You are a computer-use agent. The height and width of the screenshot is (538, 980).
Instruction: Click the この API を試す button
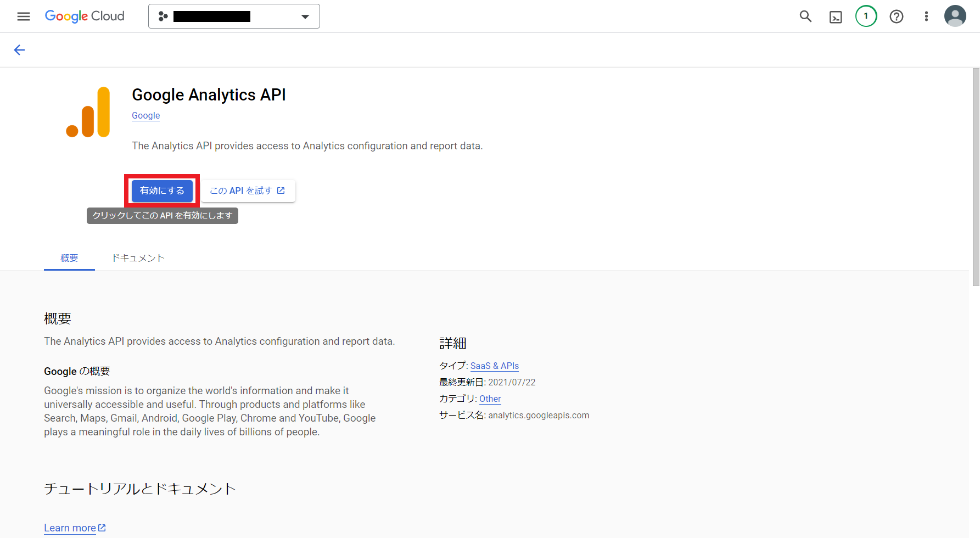click(248, 191)
